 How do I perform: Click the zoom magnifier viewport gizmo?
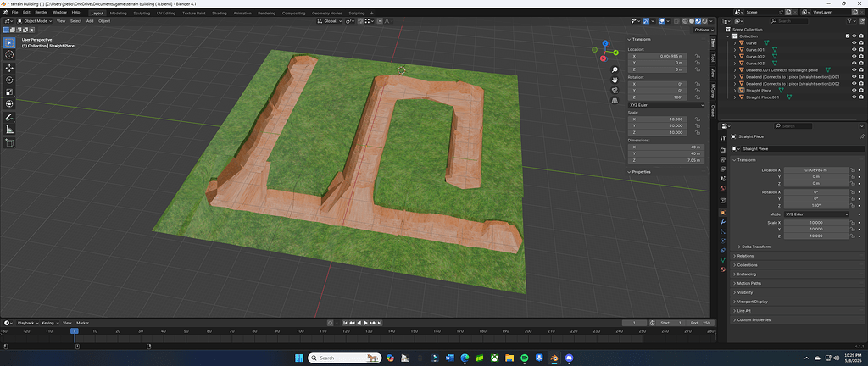point(615,69)
